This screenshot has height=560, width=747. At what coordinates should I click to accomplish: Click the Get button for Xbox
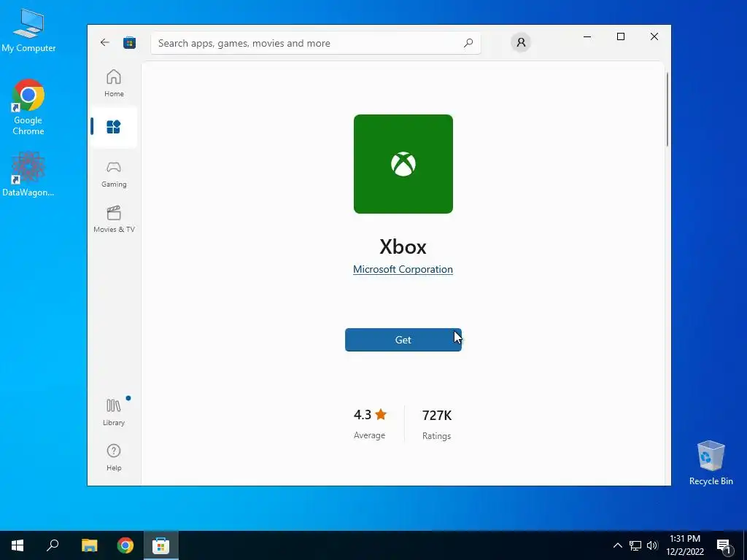point(403,340)
